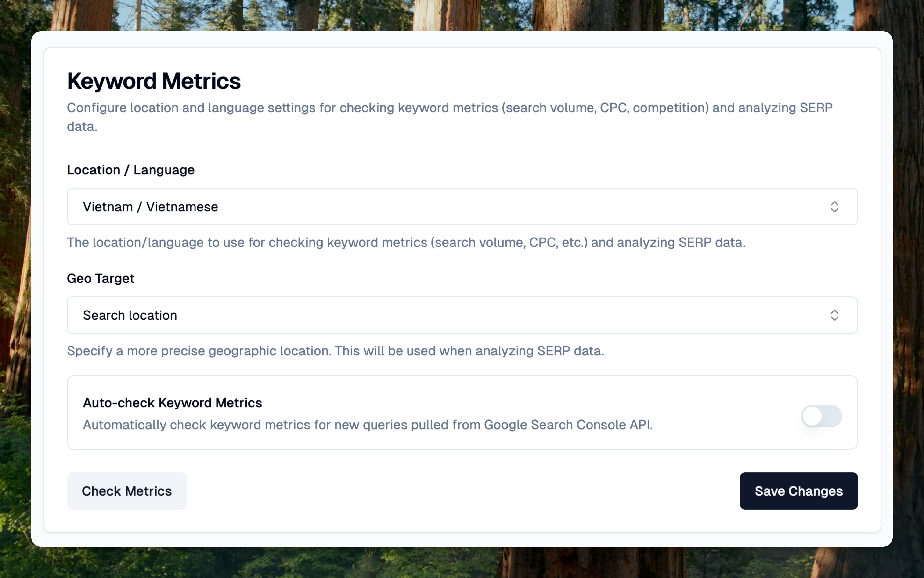Click the Geo Target field label

(x=101, y=279)
